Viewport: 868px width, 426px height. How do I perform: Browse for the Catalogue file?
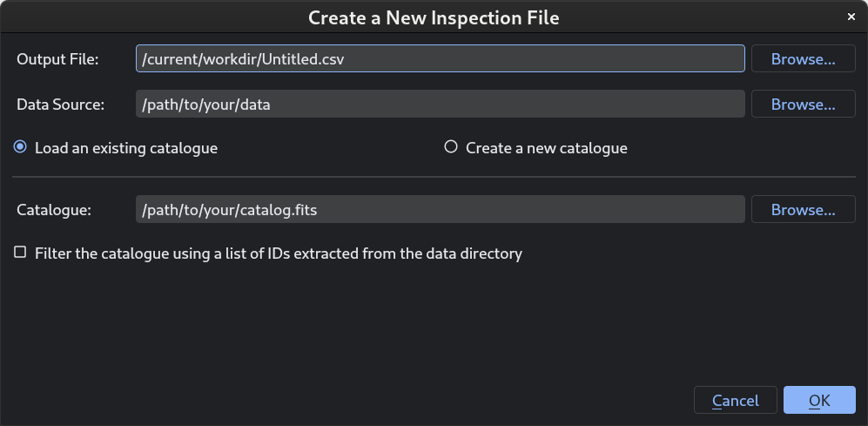tap(804, 209)
